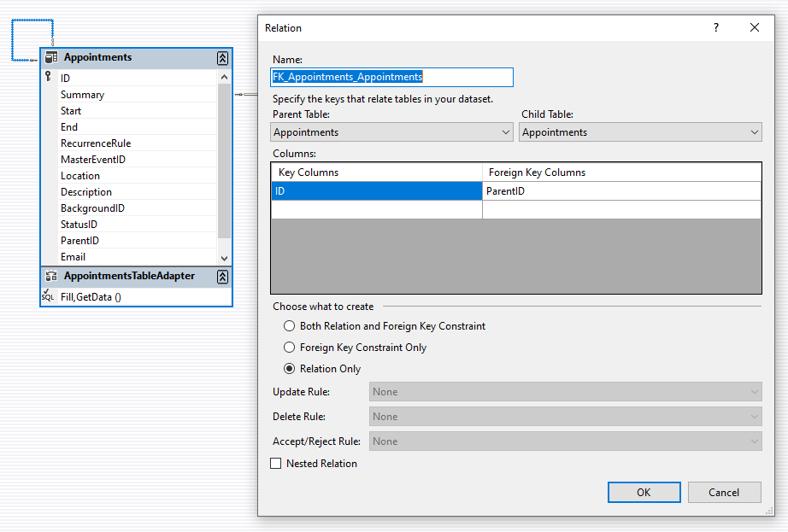Image resolution: width=788 pixels, height=532 pixels.
Task: Select the RecurrenceRule column in Appointments table
Action: pos(96,143)
